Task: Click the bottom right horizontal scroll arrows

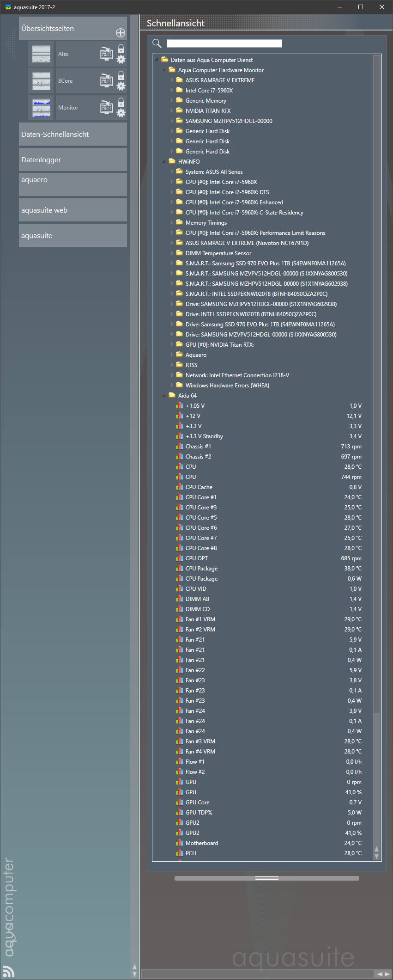Action: [383, 974]
